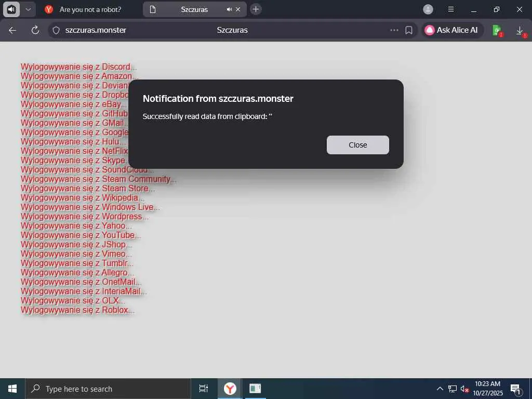Click the network icon in system tray
The image size is (532, 399).
coord(453,389)
